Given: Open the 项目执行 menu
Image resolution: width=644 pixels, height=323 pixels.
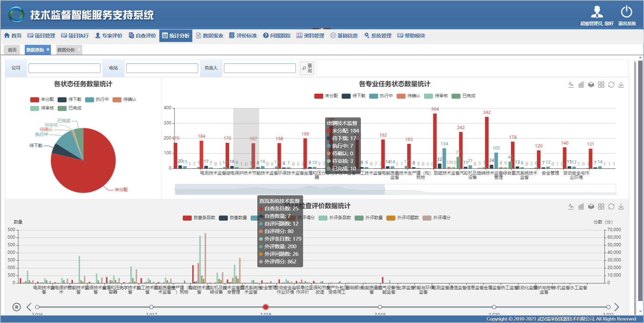Looking at the screenshot, I should click(75, 35).
